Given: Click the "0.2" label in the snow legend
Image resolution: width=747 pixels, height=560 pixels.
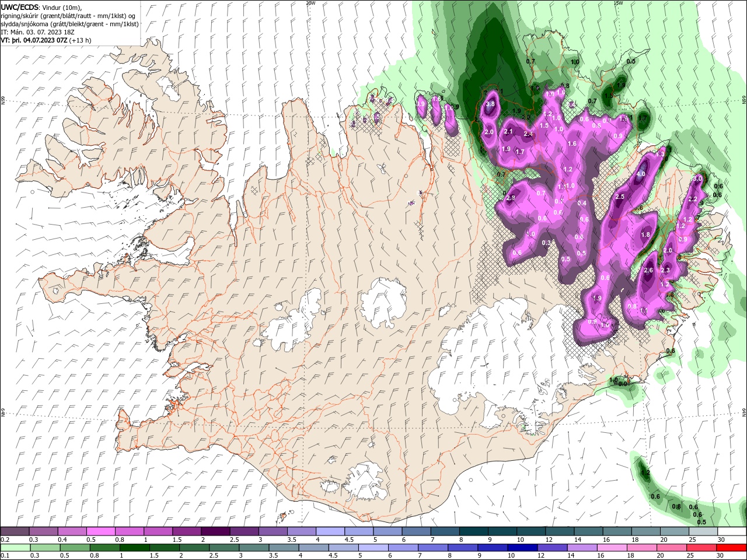Looking at the screenshot, I should (x=5, y=540).
